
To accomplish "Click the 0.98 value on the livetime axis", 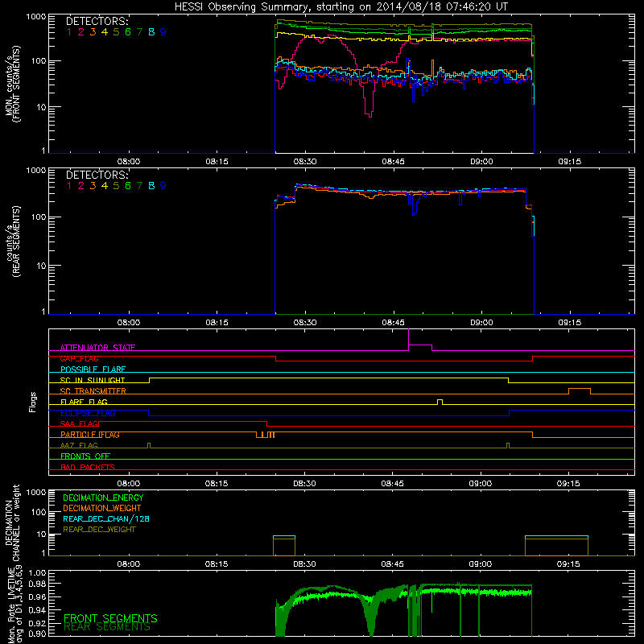I will coord(37,584).
